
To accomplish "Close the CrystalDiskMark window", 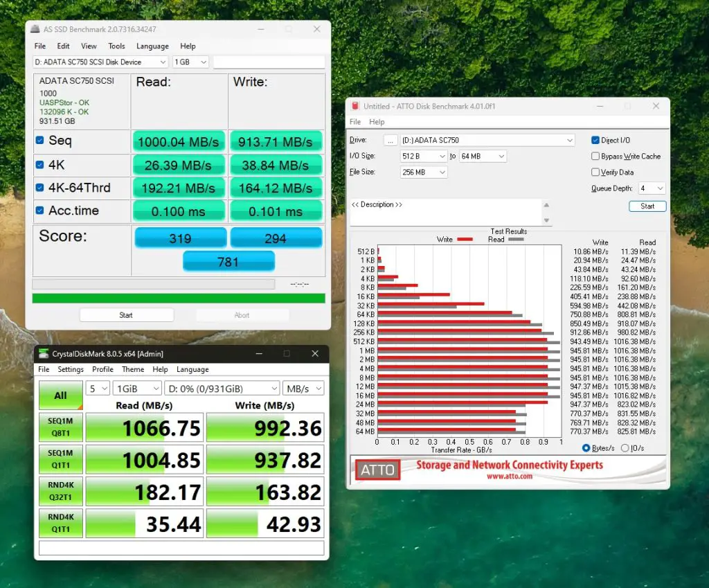I will tap(315, 353).
